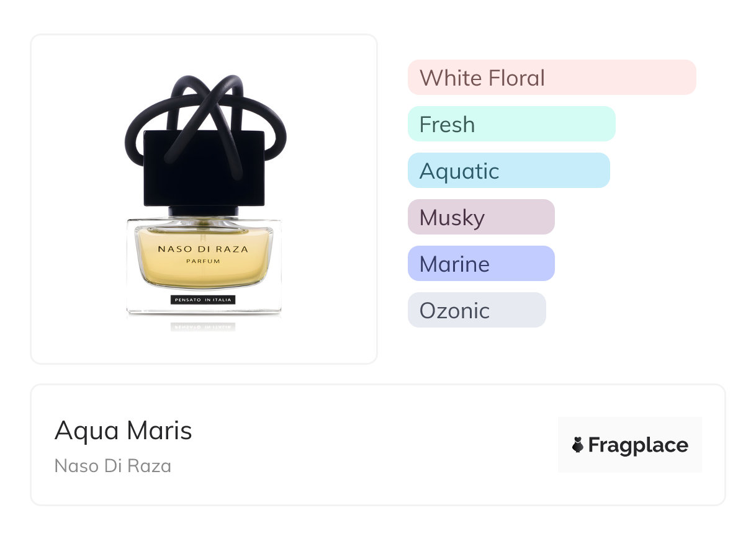Click the yellow perfume liquid in bottle

point(203,276)
